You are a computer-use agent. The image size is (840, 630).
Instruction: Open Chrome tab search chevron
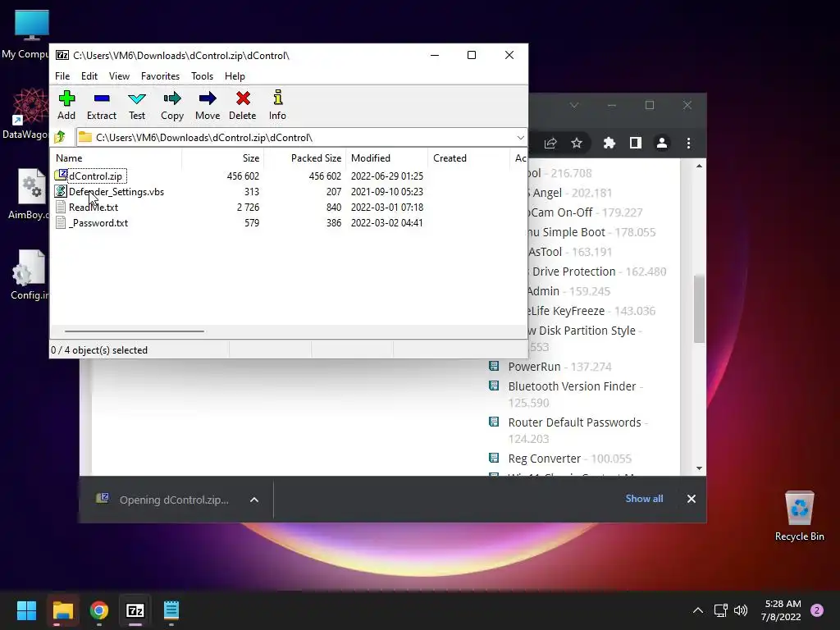pyautogui.click(x=574, y=105)
